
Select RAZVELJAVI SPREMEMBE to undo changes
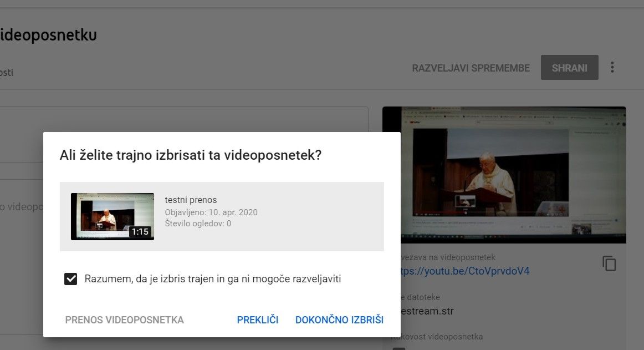click(x=471, y=68)
